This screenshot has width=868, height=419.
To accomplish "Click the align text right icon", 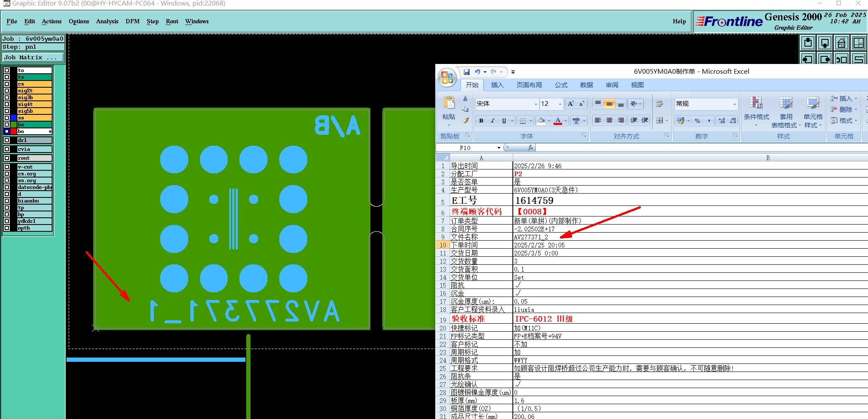I will pyautogui.click(x=621, y=121).
